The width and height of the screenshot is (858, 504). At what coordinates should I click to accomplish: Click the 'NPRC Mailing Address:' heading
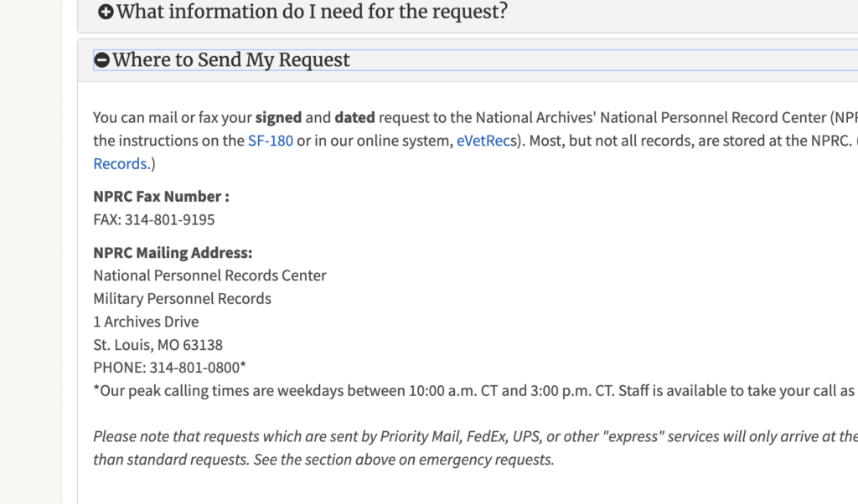[173, 253]
